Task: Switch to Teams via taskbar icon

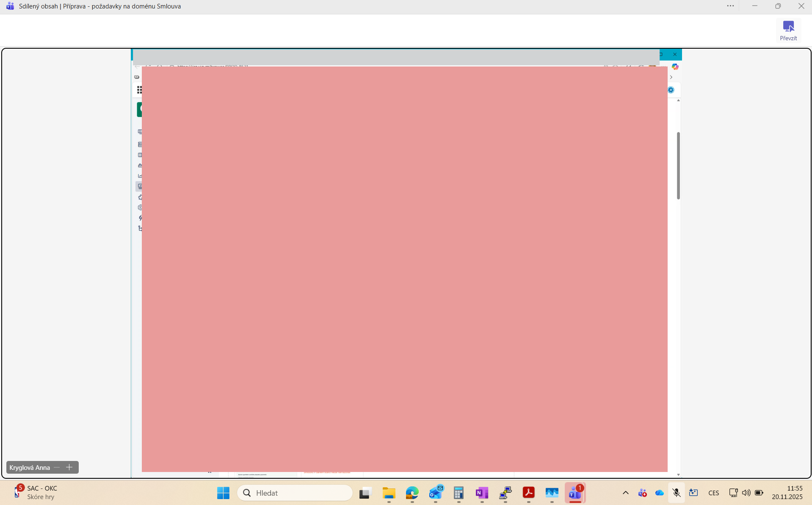Action: [x=575, y=493]
